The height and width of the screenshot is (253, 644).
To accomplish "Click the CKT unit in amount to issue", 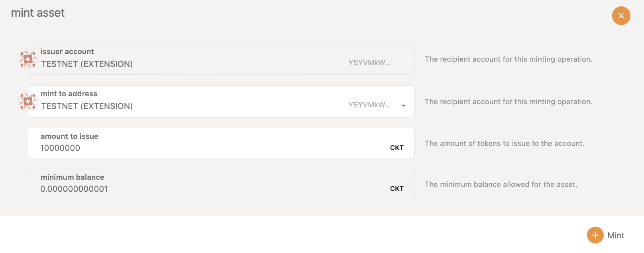I will click(x=397, y=148).
